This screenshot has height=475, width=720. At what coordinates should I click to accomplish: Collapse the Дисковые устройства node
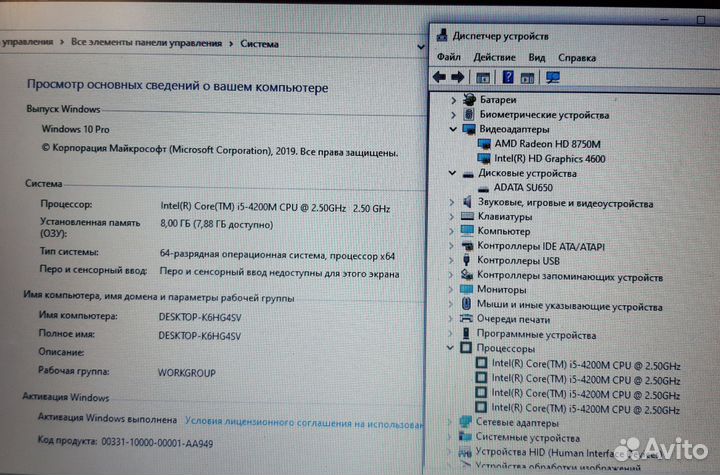click(x=452, y=173)
